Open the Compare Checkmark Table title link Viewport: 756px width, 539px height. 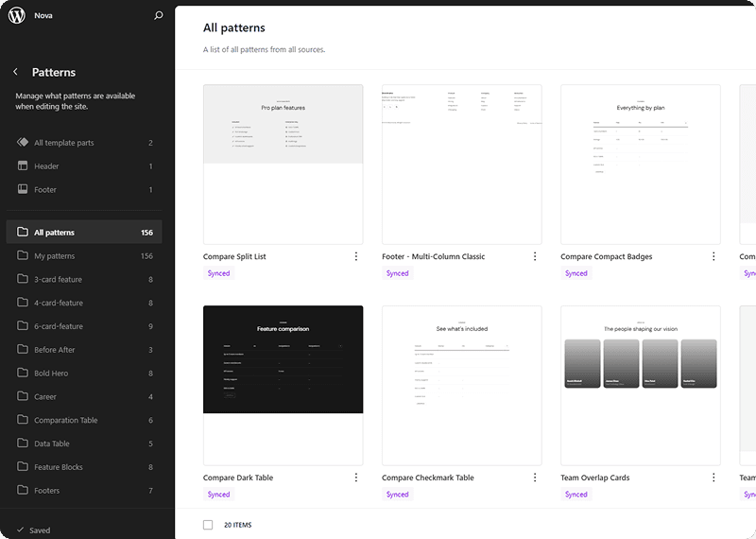(428, 478)
